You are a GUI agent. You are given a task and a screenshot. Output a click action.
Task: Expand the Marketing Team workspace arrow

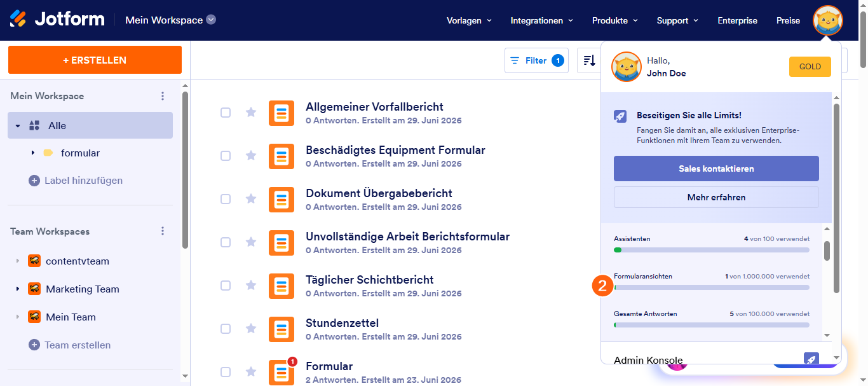pos(18,289)
